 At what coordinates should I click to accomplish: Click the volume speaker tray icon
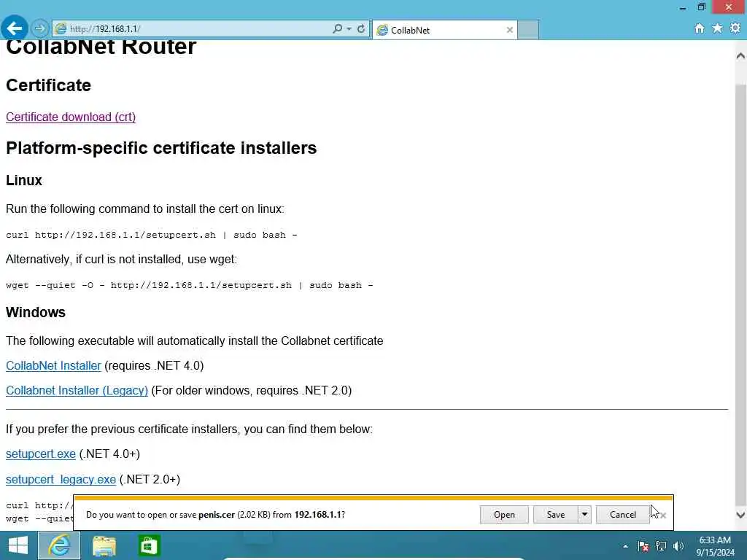coord(678,546)
